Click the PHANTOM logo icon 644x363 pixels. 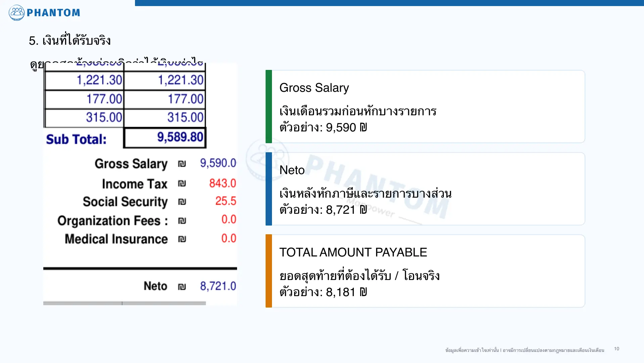click(16, 13)
